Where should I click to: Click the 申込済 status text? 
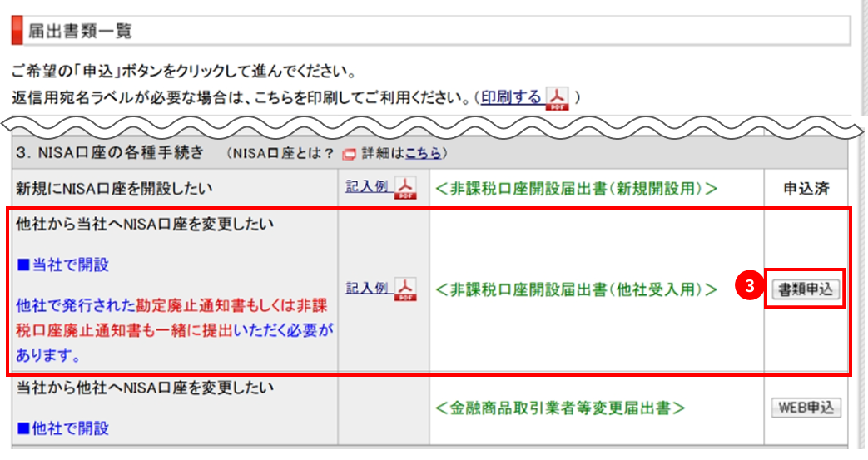coord(806,188)
